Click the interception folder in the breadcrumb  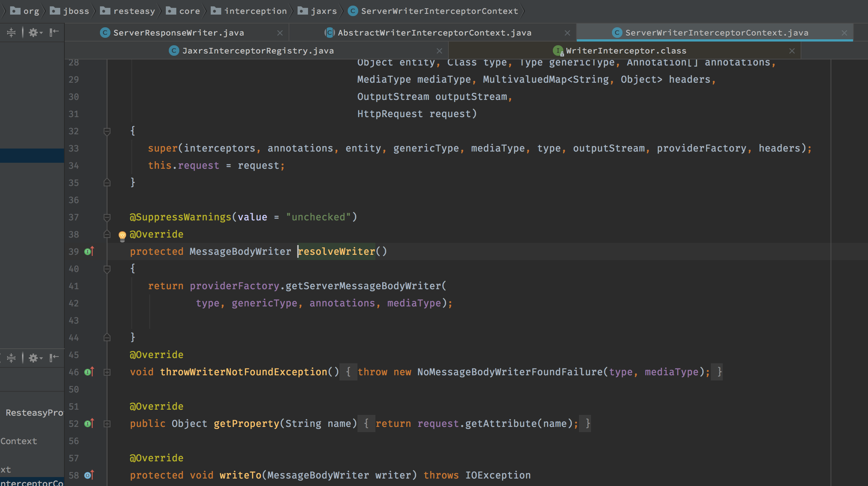click(255, 11)
